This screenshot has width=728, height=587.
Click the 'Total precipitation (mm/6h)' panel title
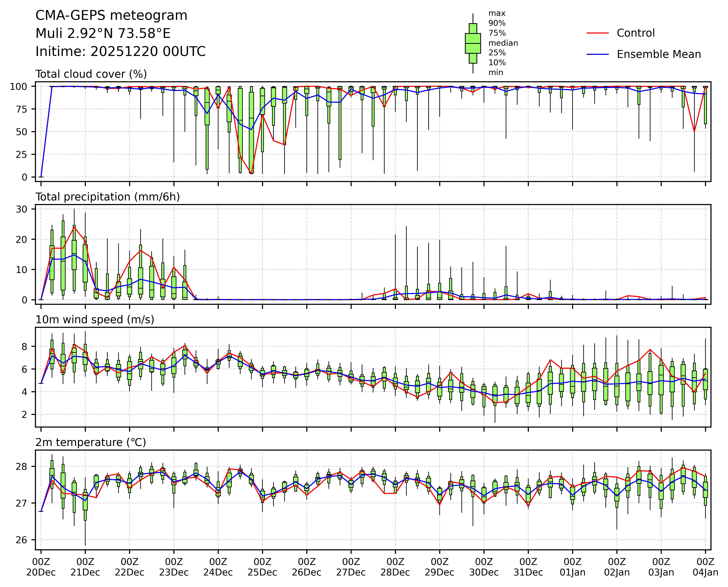click(x=108, y=197)
